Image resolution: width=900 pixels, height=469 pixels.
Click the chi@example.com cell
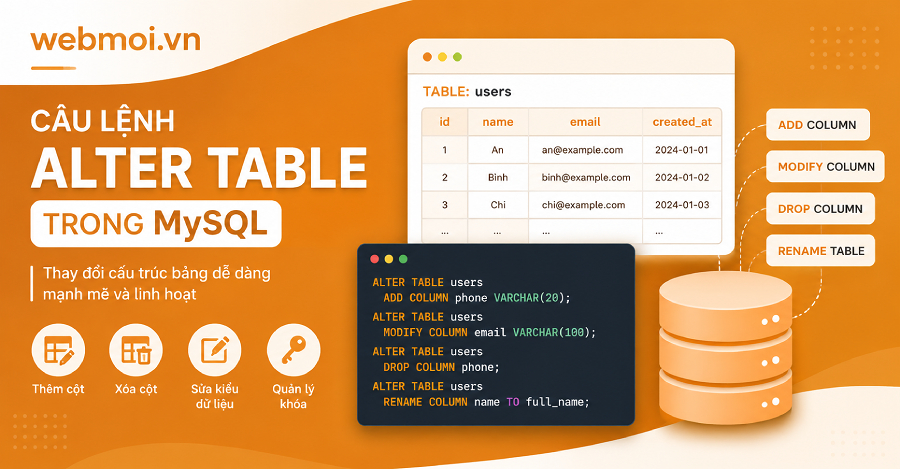pyautogui.click(x=583, y=205)
